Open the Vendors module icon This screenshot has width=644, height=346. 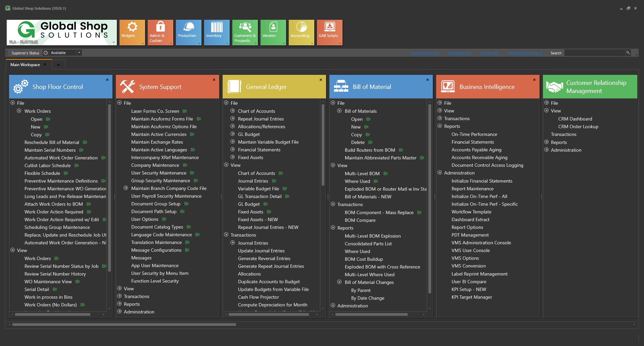273,32
